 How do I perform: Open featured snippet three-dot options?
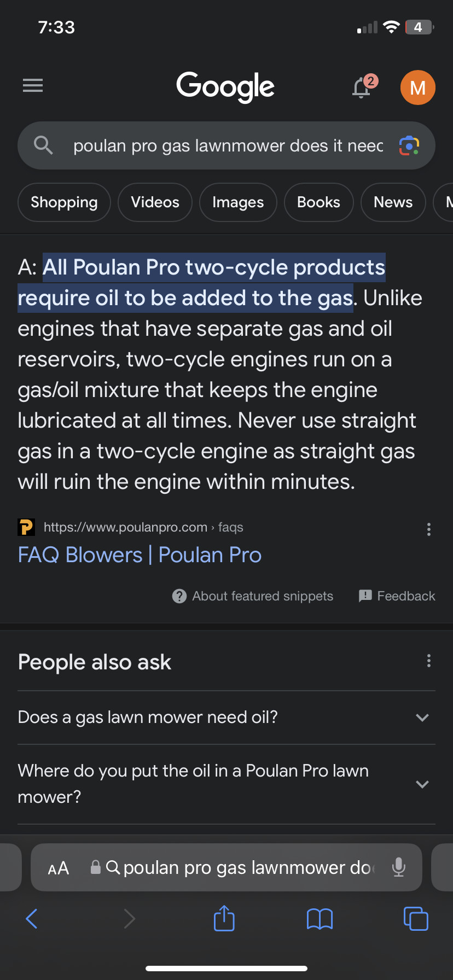(x=429, y=529)
